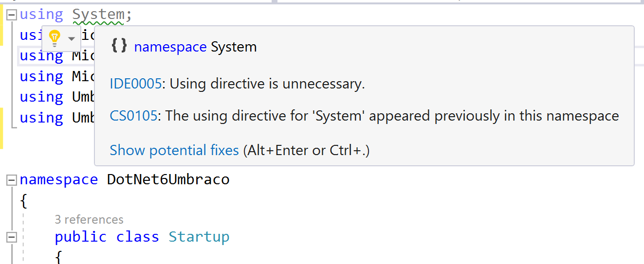Screen dimensions: 644x264
Task: Click the last using Umb line
Action: [57, 118]
